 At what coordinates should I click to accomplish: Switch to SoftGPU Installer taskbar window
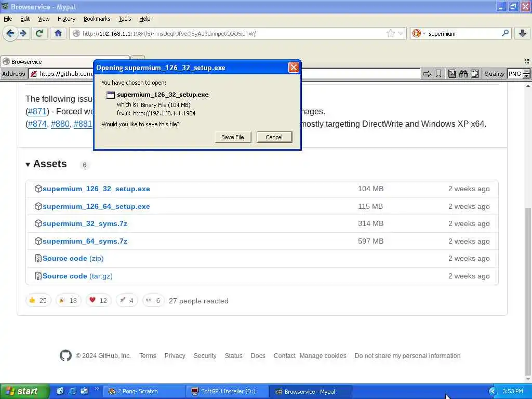pyautogui.click(x=227, y=391)
